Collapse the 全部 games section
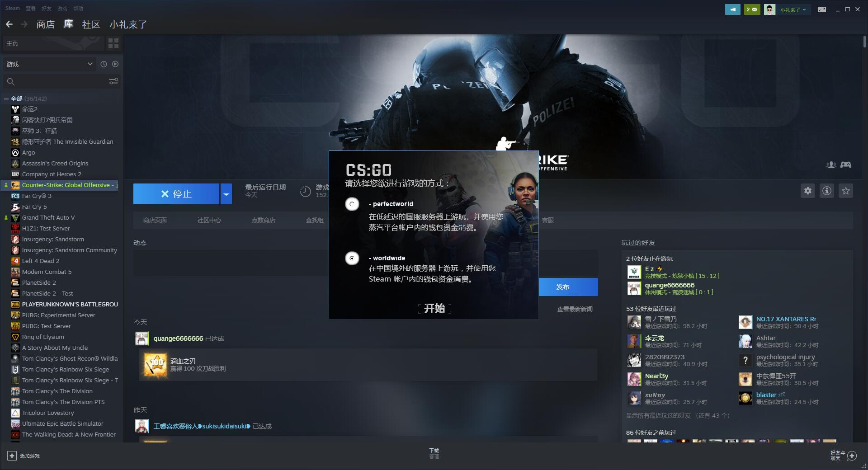This screenshot has width=868, height=470. coord(6,99)
